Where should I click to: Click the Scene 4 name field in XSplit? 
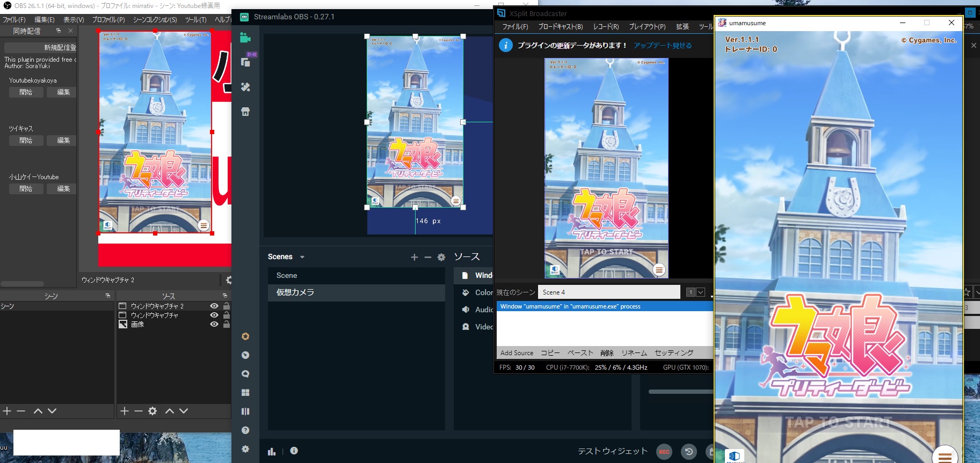point(609,292)
